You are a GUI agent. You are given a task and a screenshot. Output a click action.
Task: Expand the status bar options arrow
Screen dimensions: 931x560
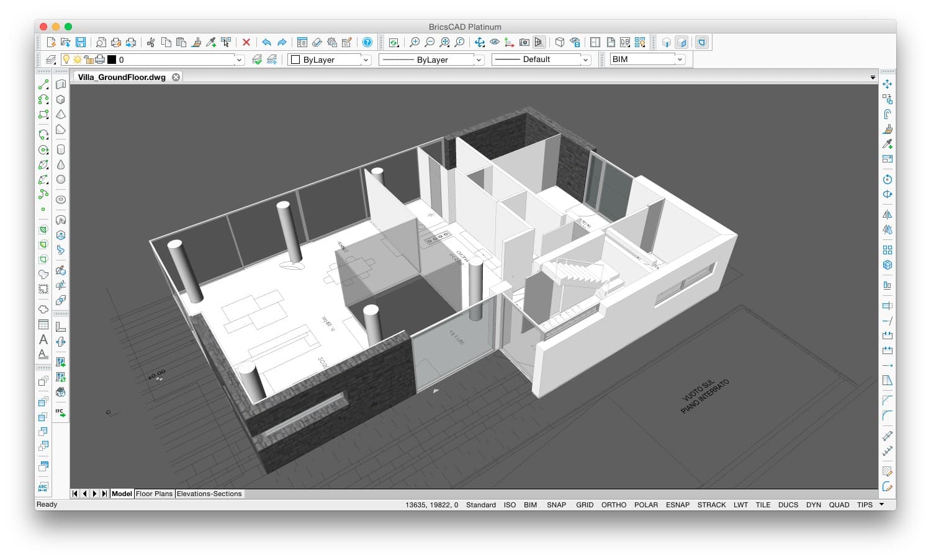[882, 504]
